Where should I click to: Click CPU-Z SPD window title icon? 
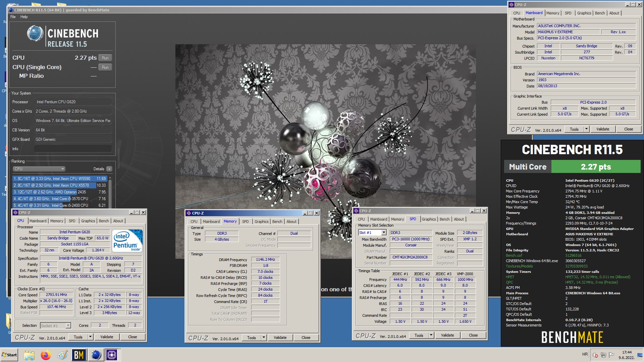point(356,211)
